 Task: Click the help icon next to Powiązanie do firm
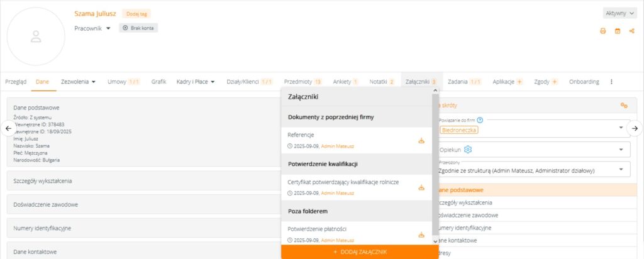[x=480, y=120]
